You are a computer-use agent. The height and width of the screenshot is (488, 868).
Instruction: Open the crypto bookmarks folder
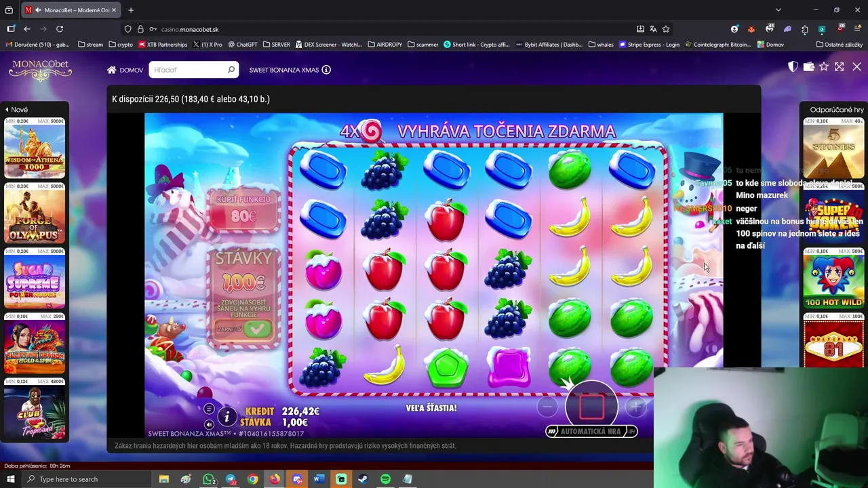coord(121,45)
